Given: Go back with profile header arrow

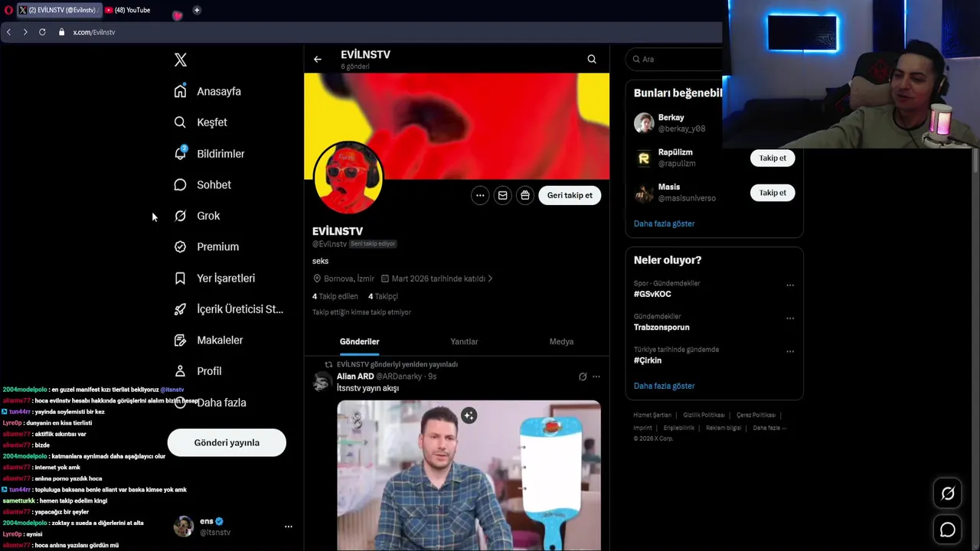Looking at the screenshot, I should 318,59.
